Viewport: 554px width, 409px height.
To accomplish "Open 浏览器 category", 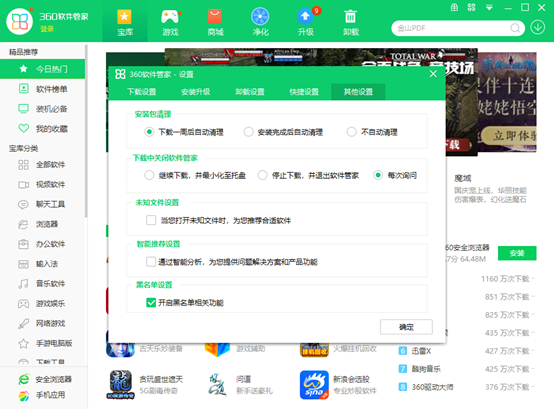I will [x=42, y=224].
